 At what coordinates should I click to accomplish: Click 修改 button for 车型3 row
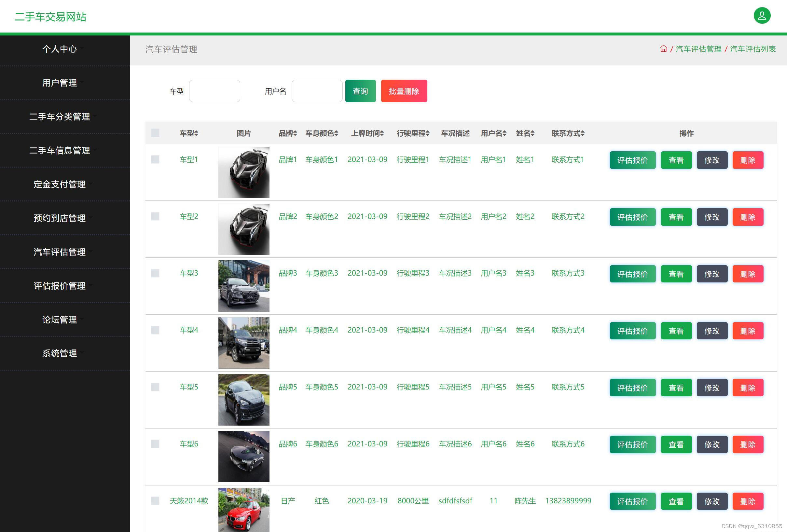pyautogui.click(x=712, y=274)
